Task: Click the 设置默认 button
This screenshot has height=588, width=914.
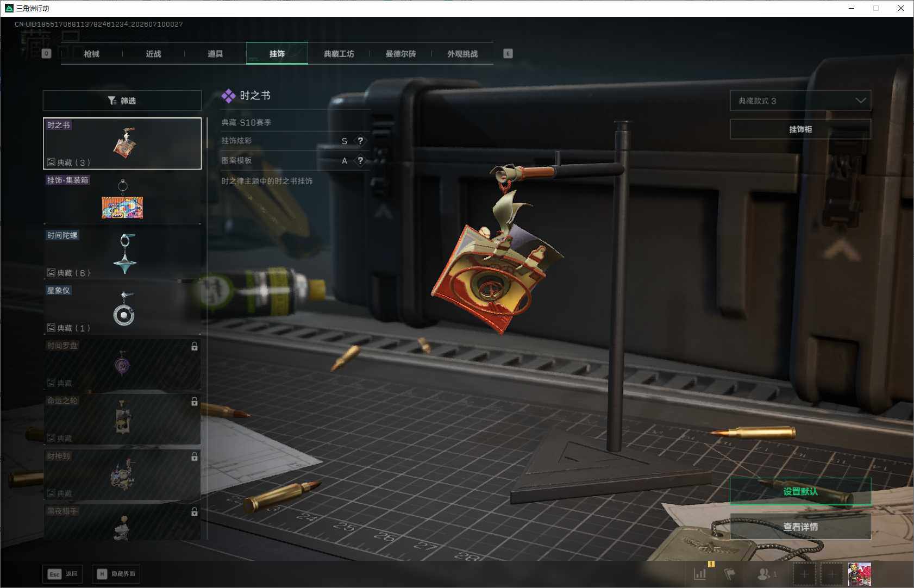Action: point(800,491)
